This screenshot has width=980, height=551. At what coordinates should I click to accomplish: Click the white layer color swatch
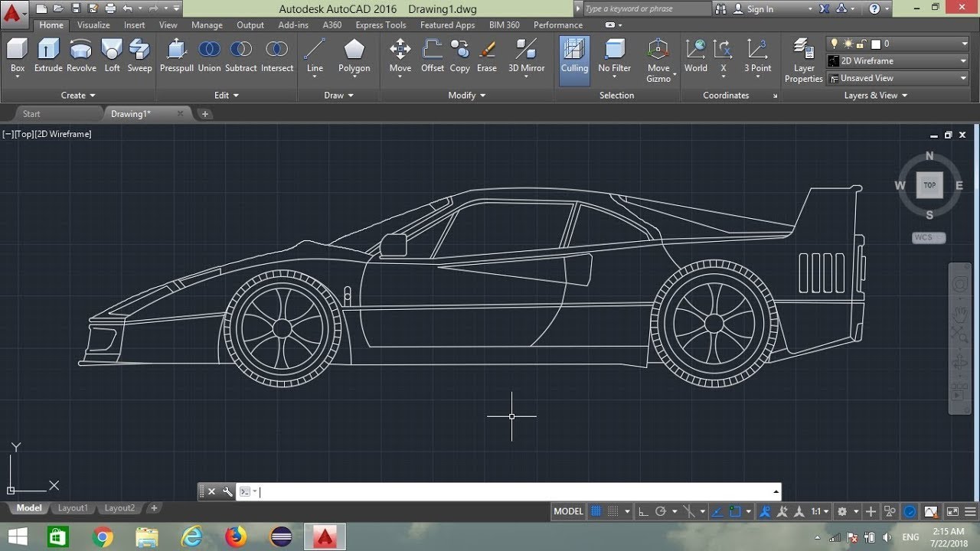[876, 44]
